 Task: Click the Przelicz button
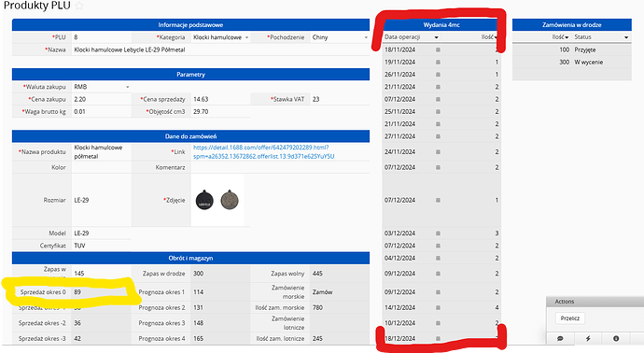pyautogui.click(x=570, y=318)
